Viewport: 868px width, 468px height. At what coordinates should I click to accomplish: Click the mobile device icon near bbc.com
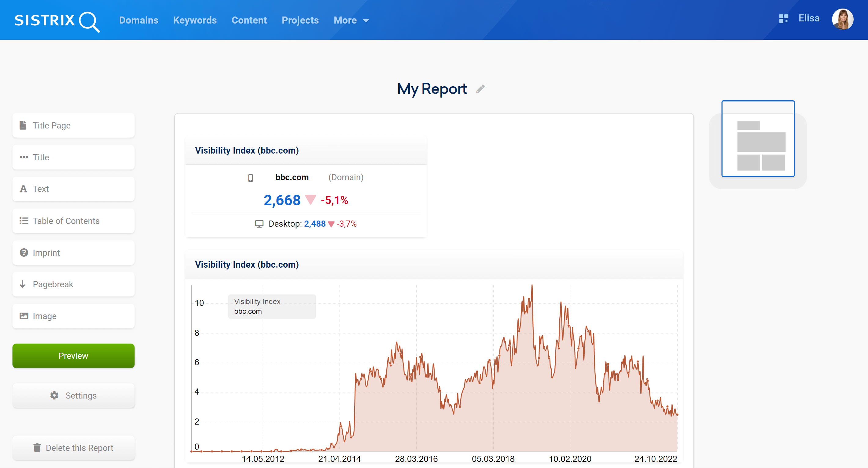pyautogui.click(x=250, y=178)
